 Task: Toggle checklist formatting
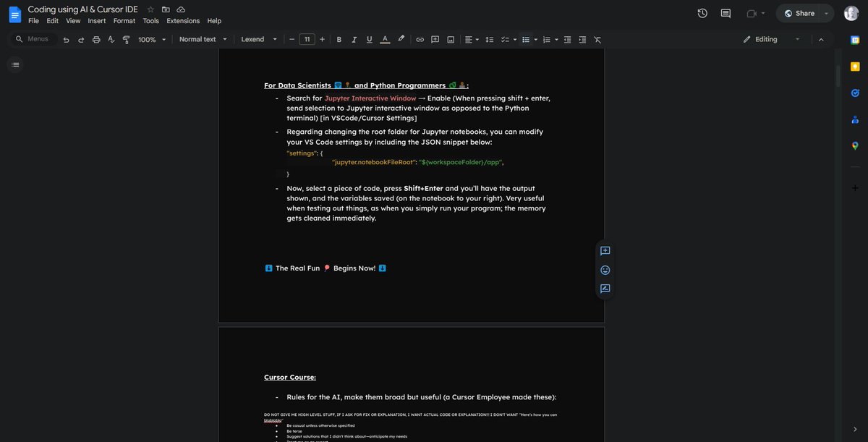tap(505, 39)
